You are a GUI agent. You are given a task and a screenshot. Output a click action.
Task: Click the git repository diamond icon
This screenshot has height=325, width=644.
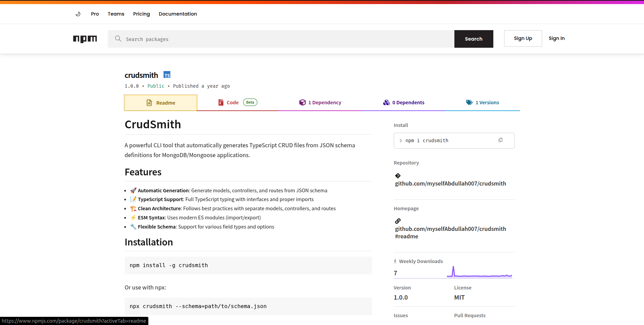[x=398, y=176]
